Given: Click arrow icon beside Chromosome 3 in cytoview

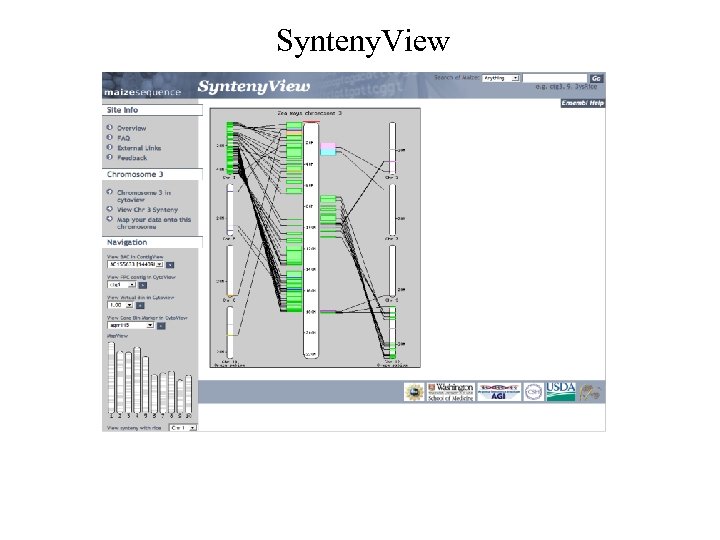Looking at the screenshot, I should tap(109, 192).
